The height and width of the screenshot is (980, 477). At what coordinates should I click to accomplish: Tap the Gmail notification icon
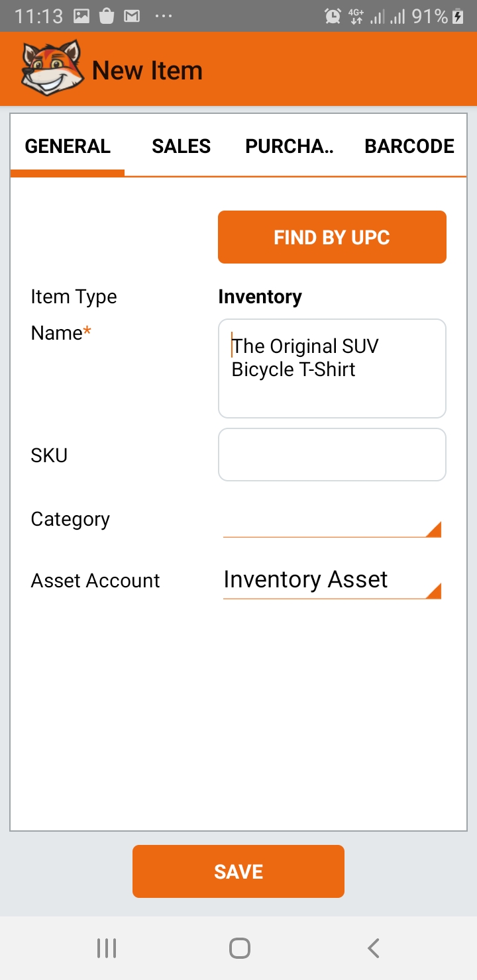(132, 17)
